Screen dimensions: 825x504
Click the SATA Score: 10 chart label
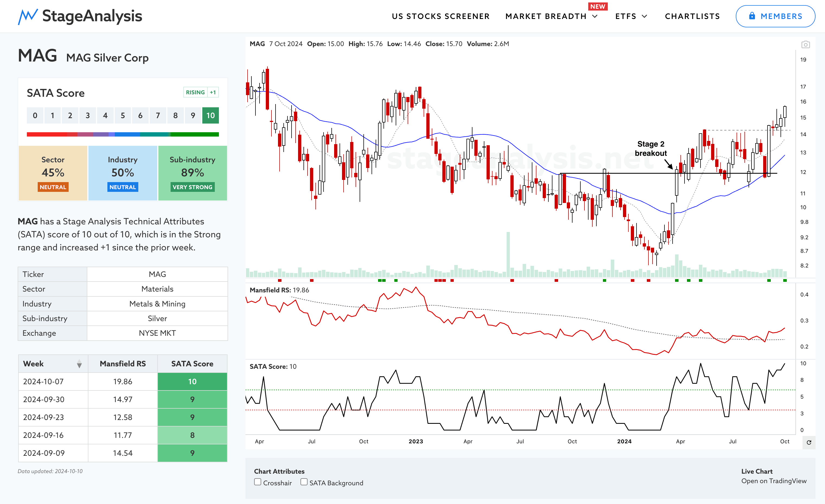[273, 367]
